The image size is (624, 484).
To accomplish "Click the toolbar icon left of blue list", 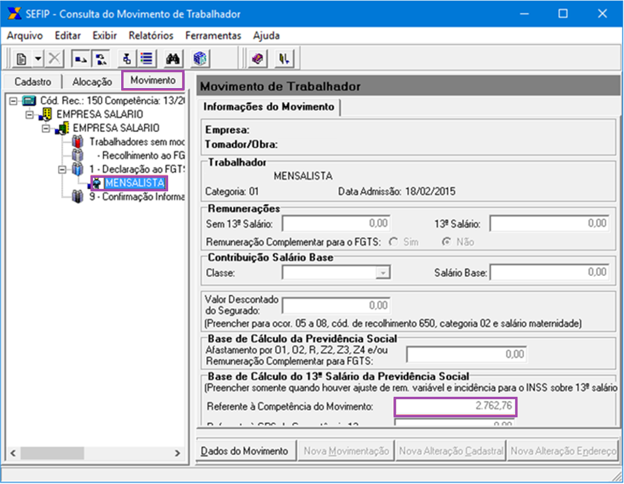I will tap(127, 59).
